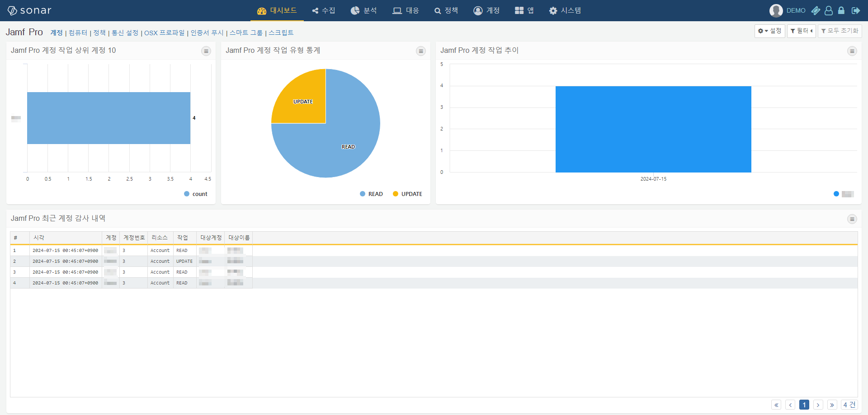This screenshot has height=415, width=868.
Task: Click UPDATE cell in row 2
Action: 184,261
